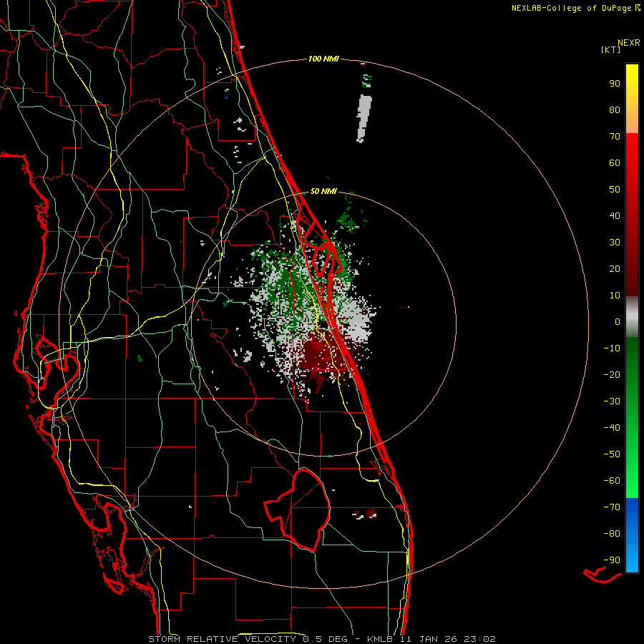Click the positive 40 knot scale value
Viewport: 644px width, 644px height.
click(x=615, y=215)
